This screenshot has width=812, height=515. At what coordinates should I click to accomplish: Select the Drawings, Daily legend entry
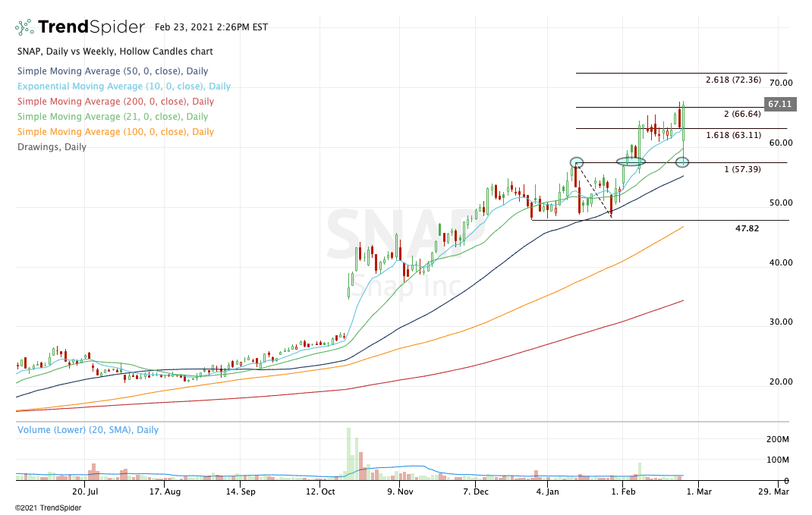point(52,147)
